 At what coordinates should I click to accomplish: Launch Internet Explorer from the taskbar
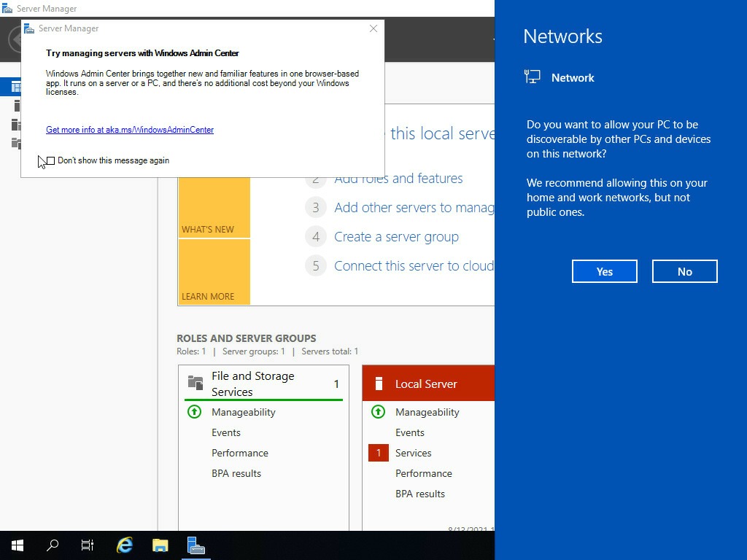124,545
